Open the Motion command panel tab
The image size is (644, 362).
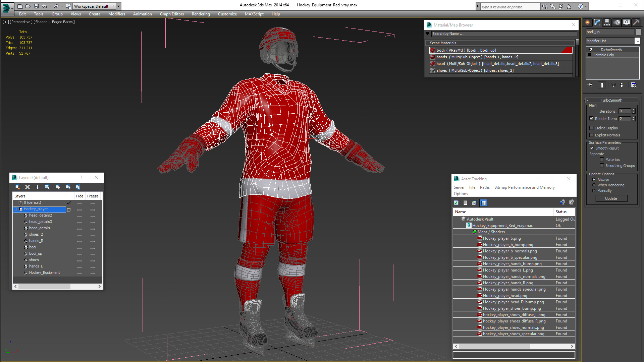pyautogui.click(x=617, y=22)
